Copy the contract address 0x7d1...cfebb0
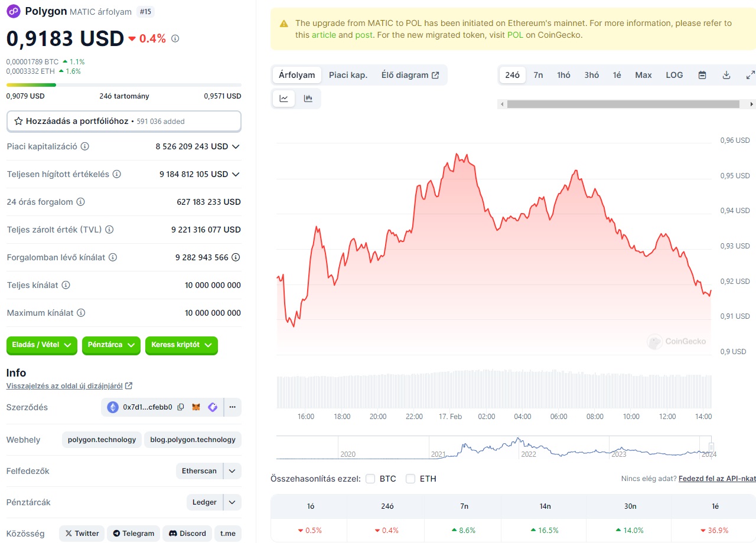Image resolution: width=756 pixels, height=543 pixels. click(x=181, y=407)
